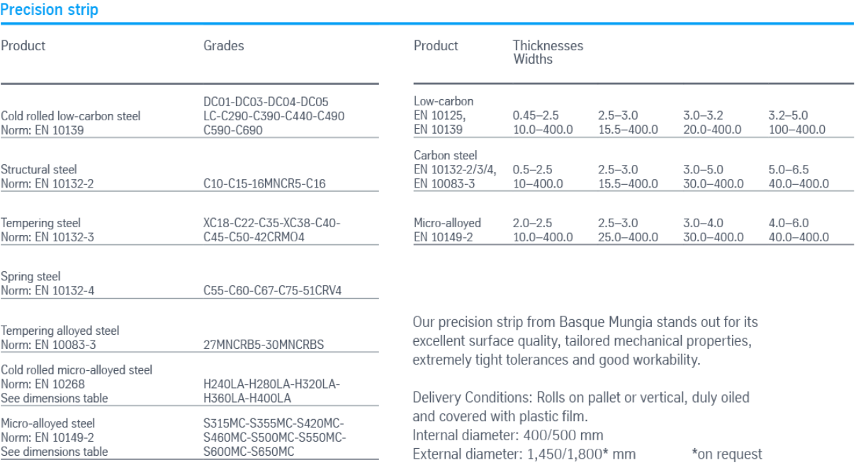This screenshot has width=868, height=470.
Task: Click grades C55-C60-C67-C75-51CRV4
Action: tap(273, 291)
